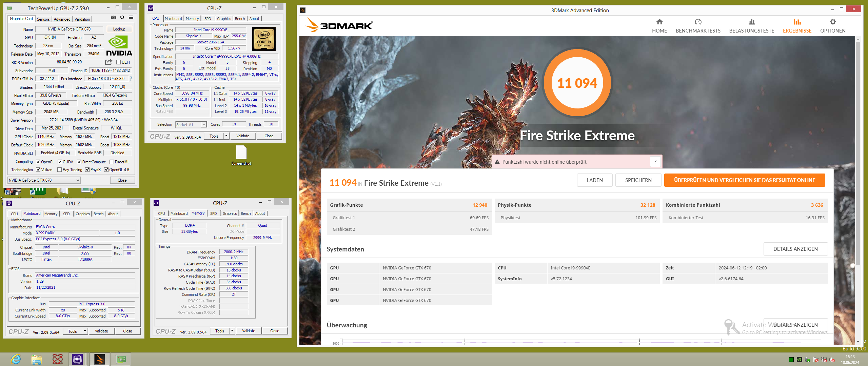Open OPTIONEN settings gear in 3DMark
Screen dimensions: 868x366
click(x=833, y=26)
